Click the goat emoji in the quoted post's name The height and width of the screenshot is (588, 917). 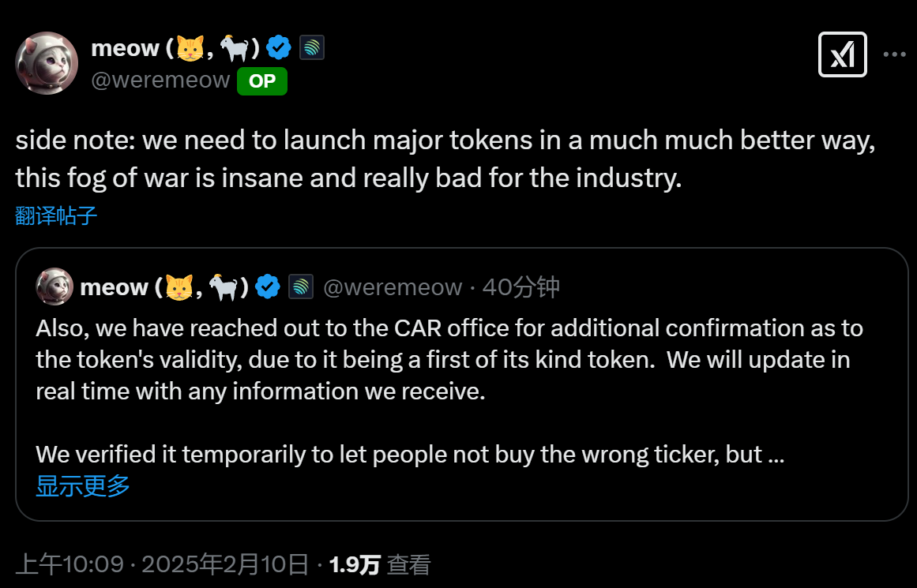(x=222, y=287)
